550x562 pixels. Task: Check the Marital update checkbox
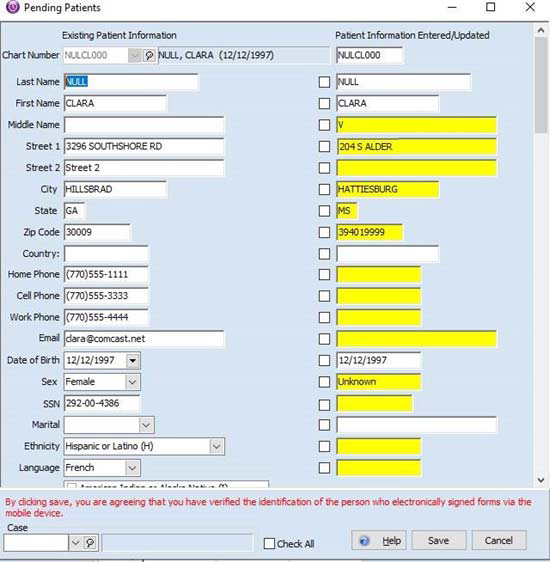(x=324, y=425)
